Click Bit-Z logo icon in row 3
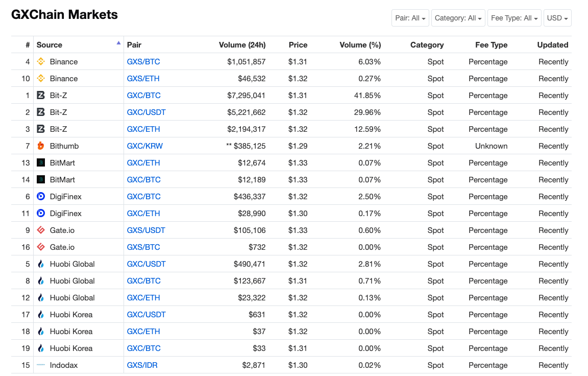Image resolution: width=588 pixels, height=376 pixels. pyautogui.click(x=41, y=129)
